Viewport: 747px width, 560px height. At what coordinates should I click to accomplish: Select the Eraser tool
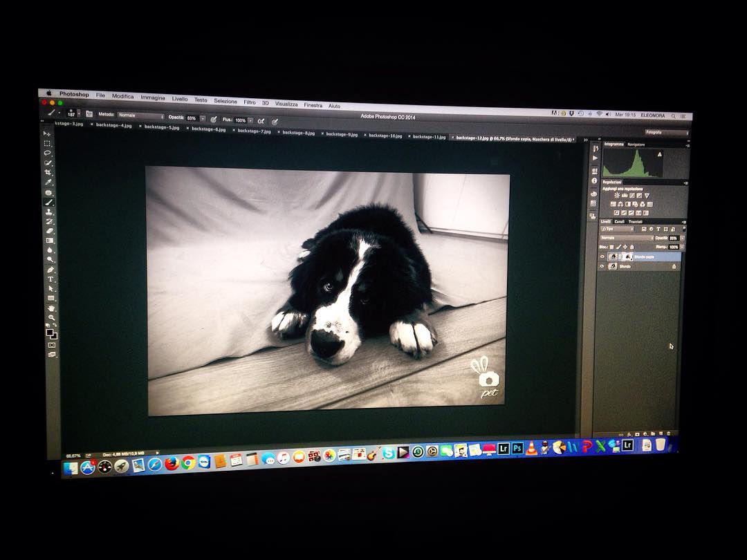tap(49, 231)
